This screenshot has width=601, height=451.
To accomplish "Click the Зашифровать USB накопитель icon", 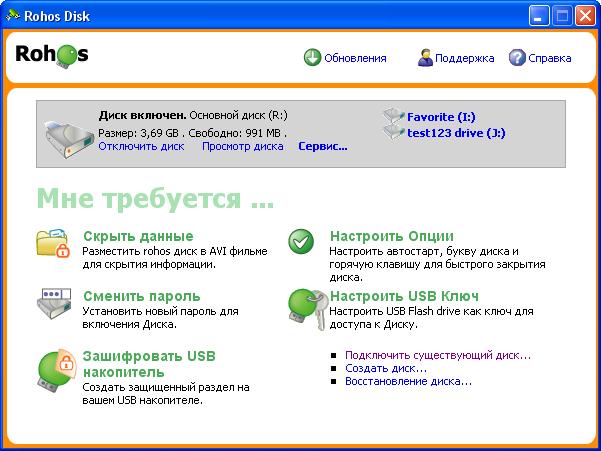I will (56, 370).
